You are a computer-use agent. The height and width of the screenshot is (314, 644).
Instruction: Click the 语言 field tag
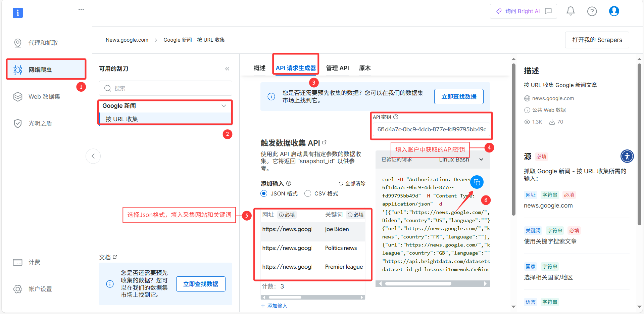(x=531, y=302)
